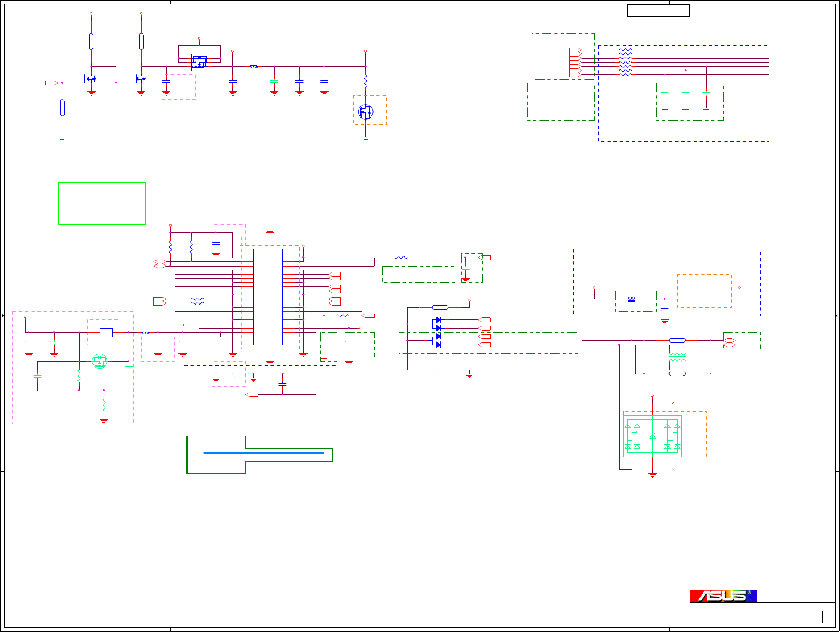
Task: Select the middle green capacitor of the three
Action: 686,93
